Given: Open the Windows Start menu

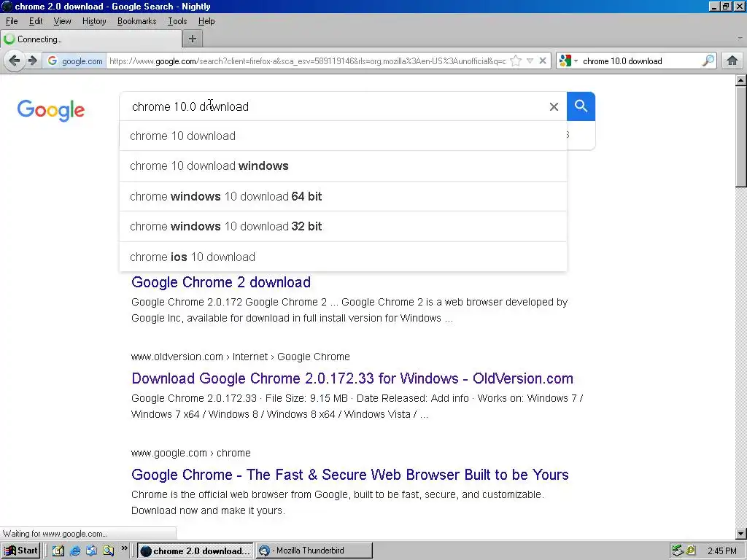Looking at the screenshot, I should [21, 551].
